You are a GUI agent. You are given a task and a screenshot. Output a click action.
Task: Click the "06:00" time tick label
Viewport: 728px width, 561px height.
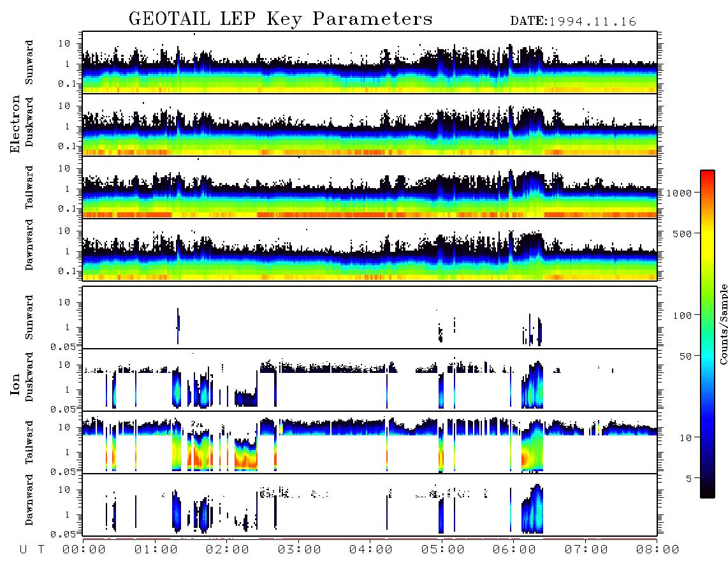(514, 550)
